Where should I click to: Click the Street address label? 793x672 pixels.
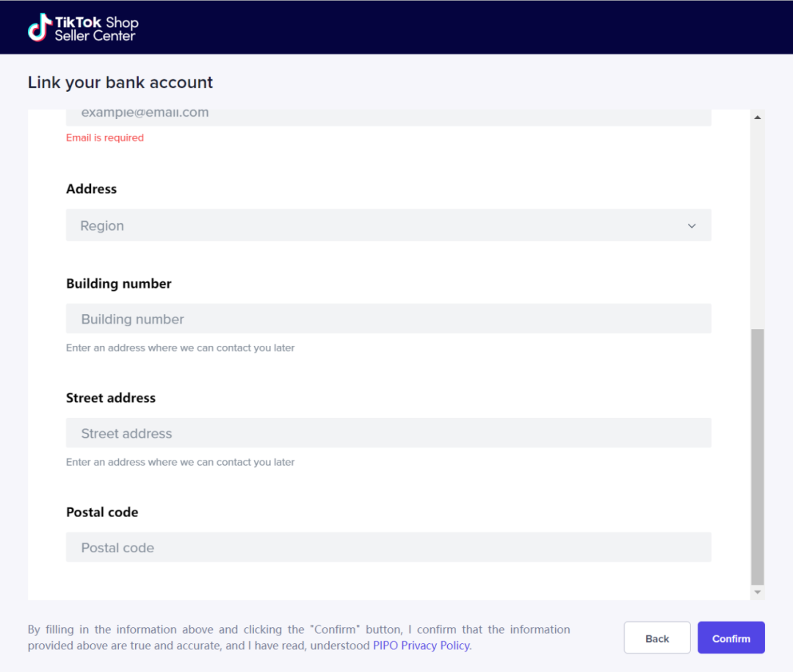(111, 398)
